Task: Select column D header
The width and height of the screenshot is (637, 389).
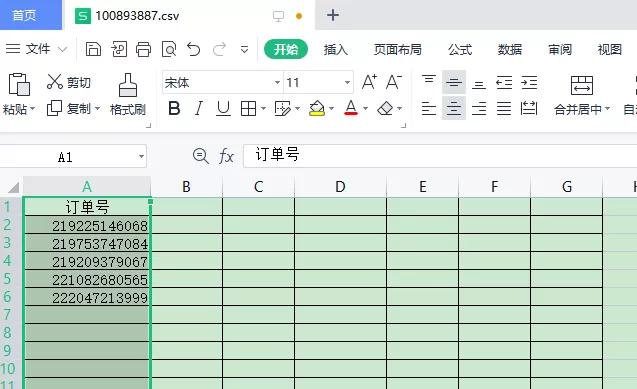Action: 340,187
